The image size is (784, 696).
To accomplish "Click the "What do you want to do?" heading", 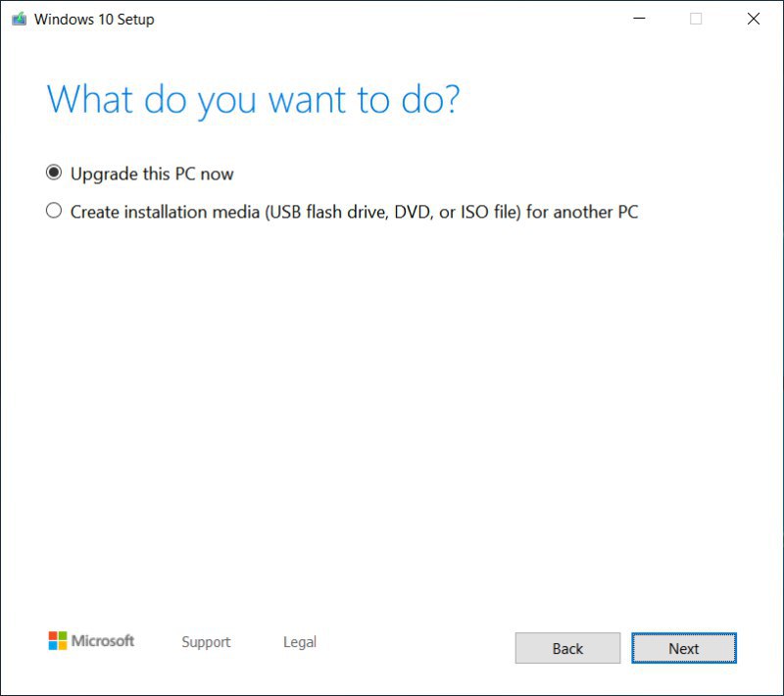I will point(253,101).
